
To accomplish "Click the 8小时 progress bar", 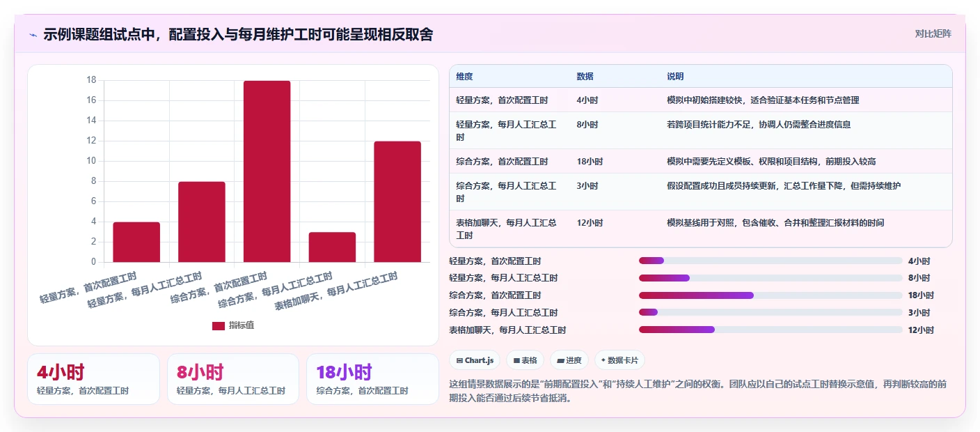I will tap(770, 278).
